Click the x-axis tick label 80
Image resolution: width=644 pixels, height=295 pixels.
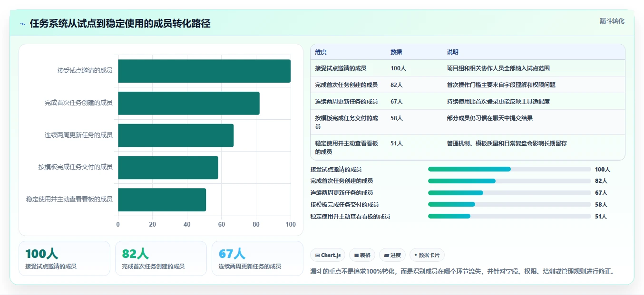(x=256, y=224)
